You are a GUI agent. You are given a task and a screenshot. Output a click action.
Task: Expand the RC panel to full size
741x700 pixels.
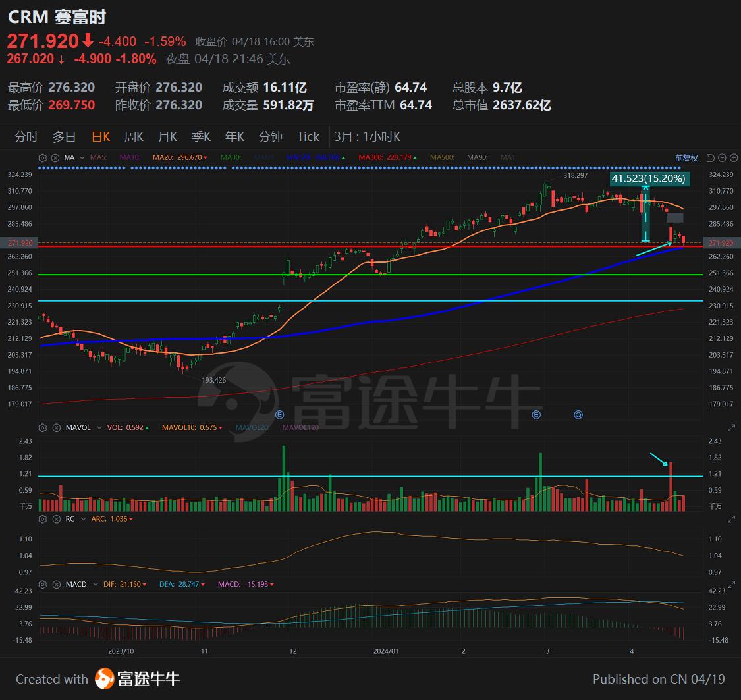(x=731, y=519)
